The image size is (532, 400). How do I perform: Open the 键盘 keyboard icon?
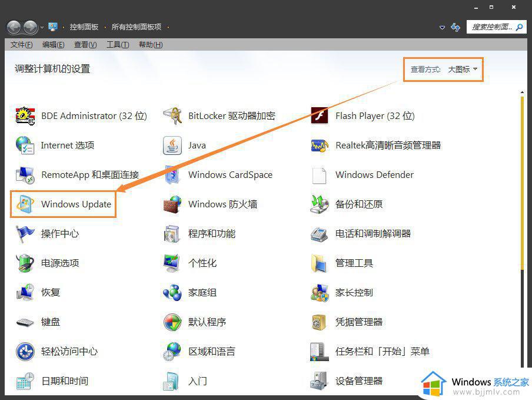click(x=25, y=322)
